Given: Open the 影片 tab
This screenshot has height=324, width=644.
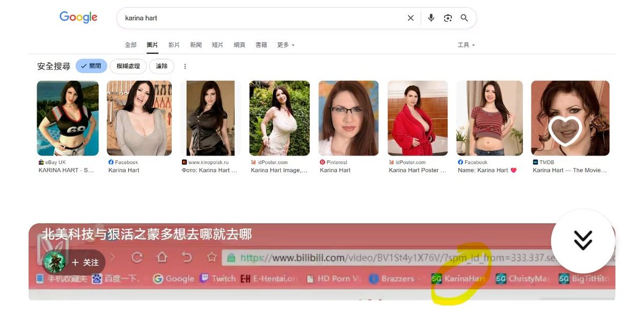Looking at the screenshot, I should click(x=174, y=45).
